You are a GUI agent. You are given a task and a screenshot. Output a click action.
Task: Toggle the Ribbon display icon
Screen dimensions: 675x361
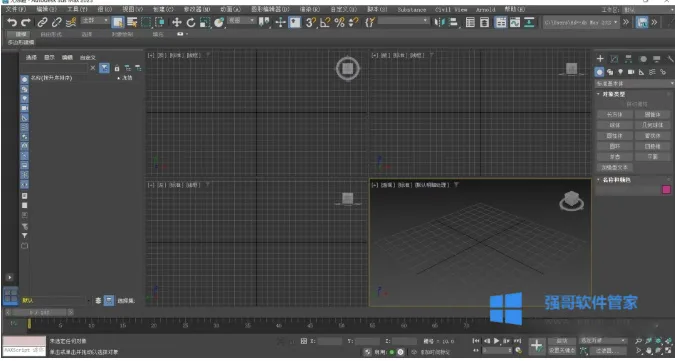point(501,22)
